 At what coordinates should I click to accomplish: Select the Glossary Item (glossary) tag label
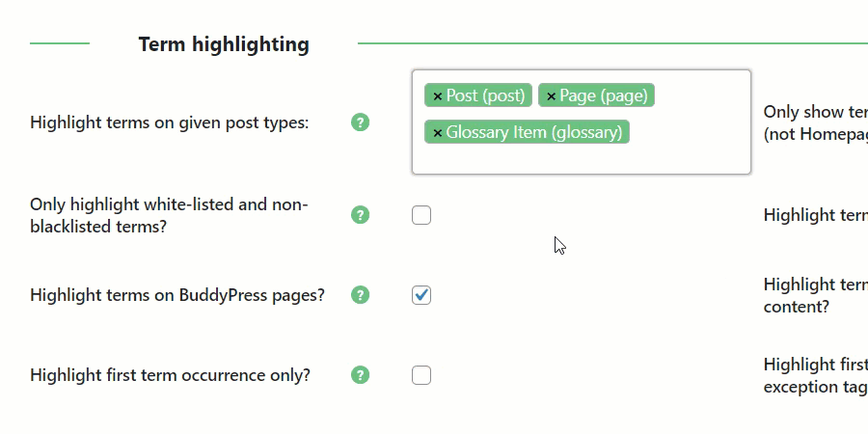(x=534, y=132)
